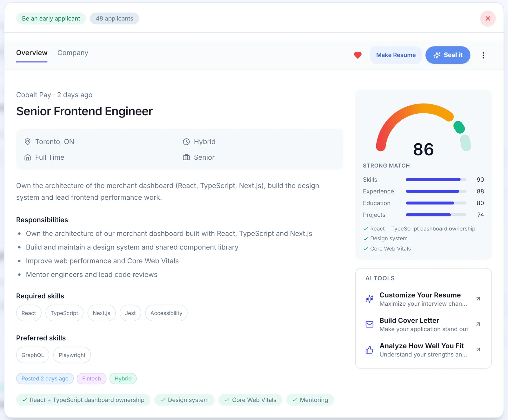Click the 86 match score gauge
This screenshot has height=420, width=508.
pos(423,130)
